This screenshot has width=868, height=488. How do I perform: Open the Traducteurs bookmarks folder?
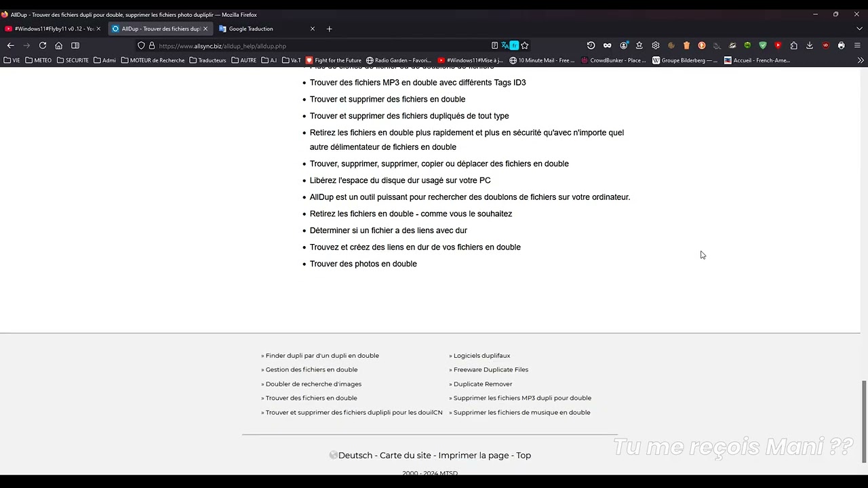pos(208,60)
